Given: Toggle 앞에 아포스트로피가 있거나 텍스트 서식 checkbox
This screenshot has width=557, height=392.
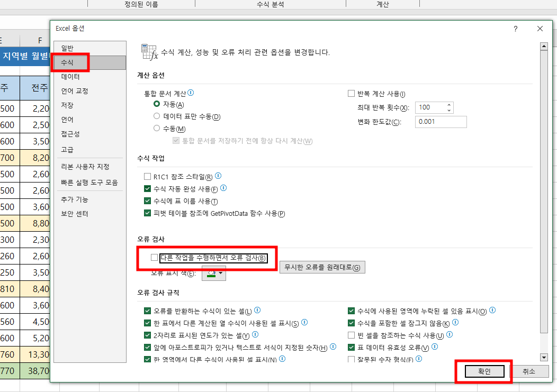Looking at the screenshot, I should coord(147,347).
